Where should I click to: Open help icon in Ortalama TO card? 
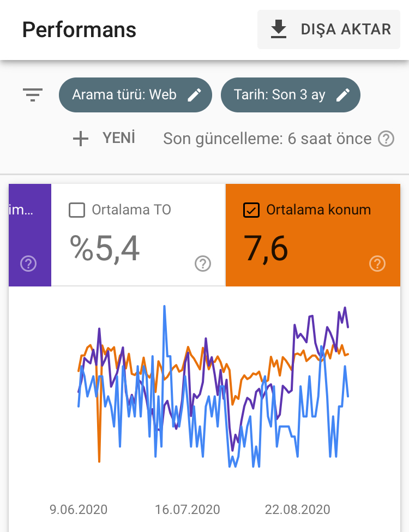tap(203, 264)
